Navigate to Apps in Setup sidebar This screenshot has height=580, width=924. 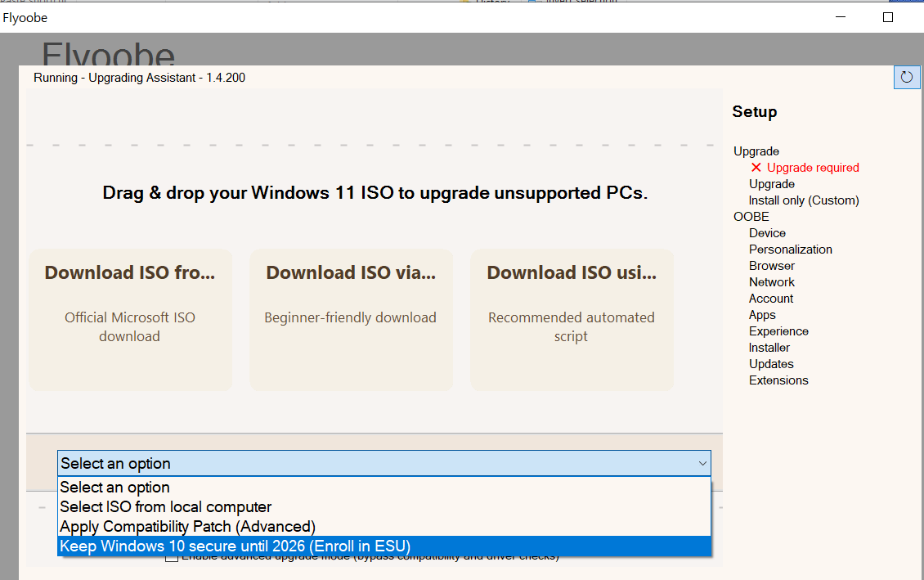(762, 315)
